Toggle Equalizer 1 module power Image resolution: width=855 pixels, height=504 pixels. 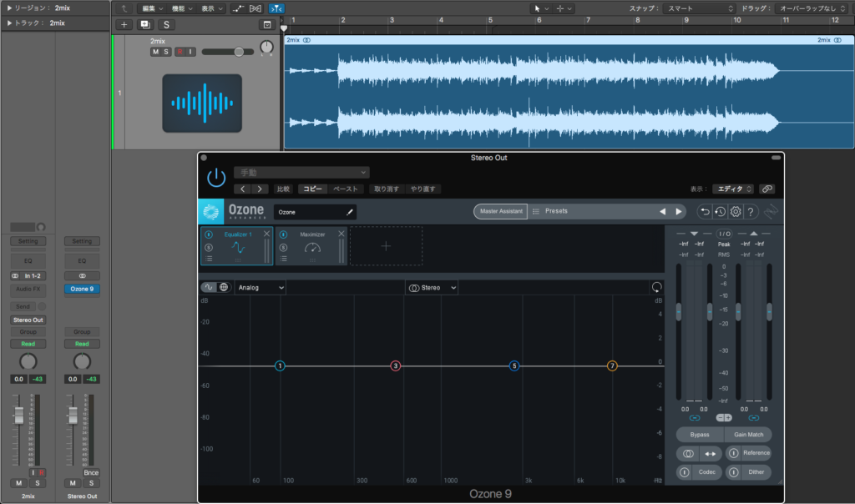click(x=209, y=234)
